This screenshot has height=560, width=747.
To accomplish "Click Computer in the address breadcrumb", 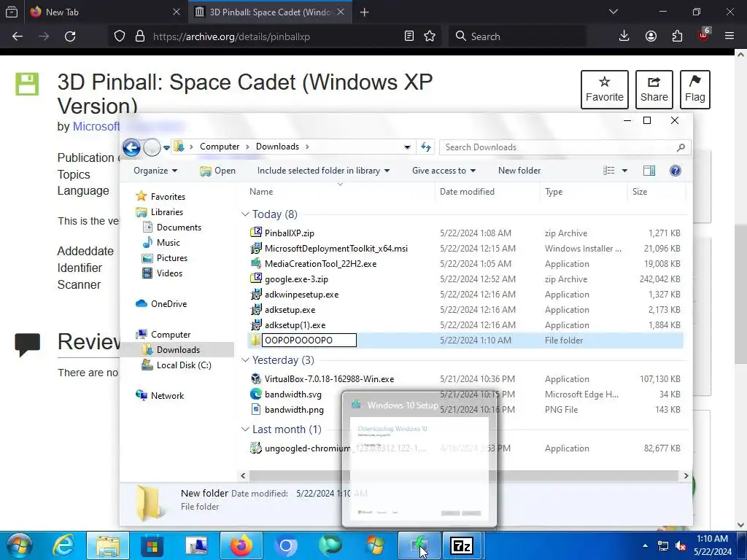I will (x=220, y=146).
